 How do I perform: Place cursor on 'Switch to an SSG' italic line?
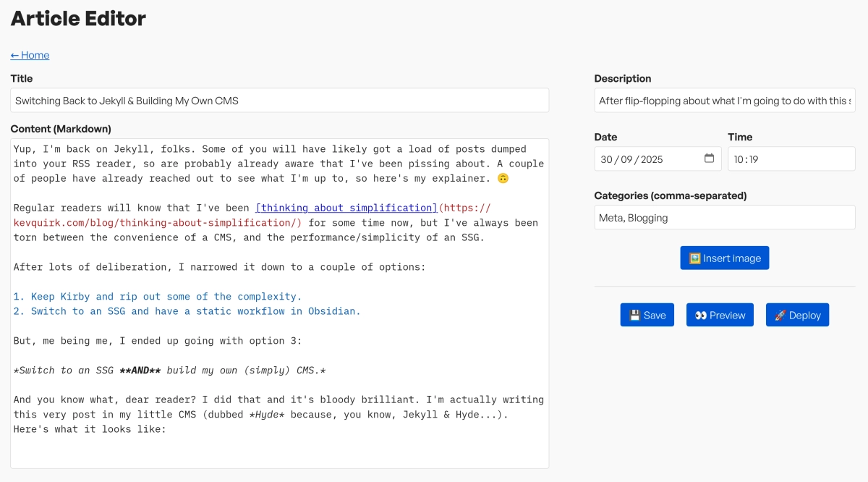tap(169, 371)
